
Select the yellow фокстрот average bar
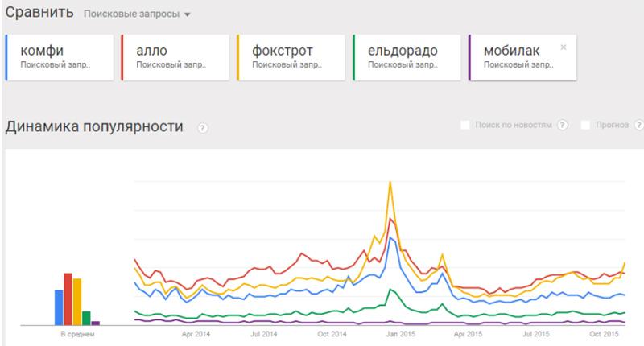point(77,301)
